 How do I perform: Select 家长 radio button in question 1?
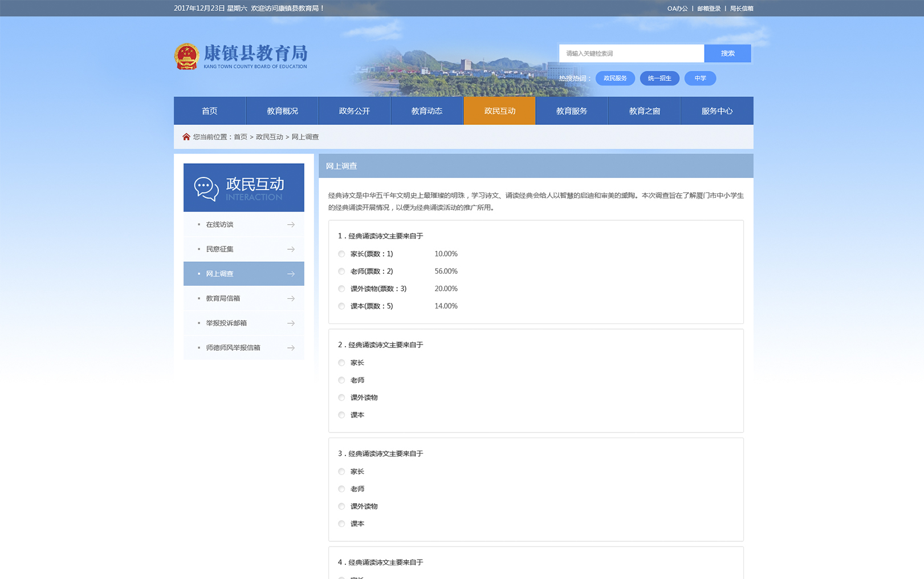pyautogui.click(x=341, y=254)
